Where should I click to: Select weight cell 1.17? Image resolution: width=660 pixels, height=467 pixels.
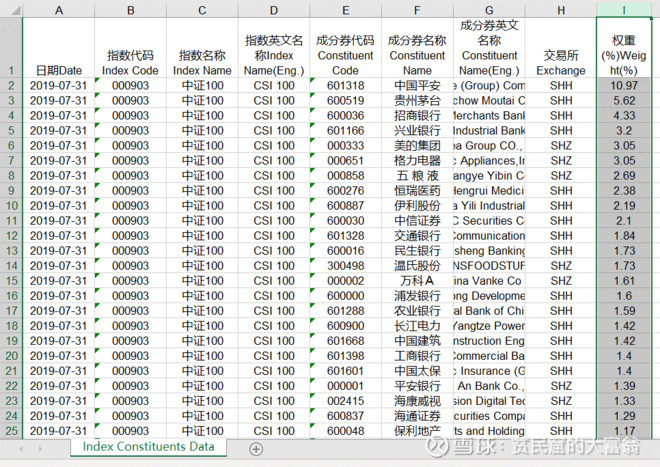click(624, 431)
